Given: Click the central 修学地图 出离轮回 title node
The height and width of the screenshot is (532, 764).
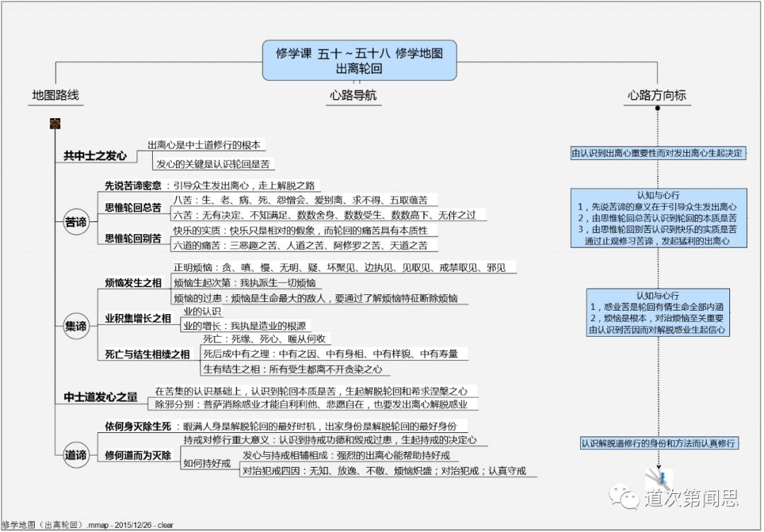Looking at the screenshot, I should 360,60.
